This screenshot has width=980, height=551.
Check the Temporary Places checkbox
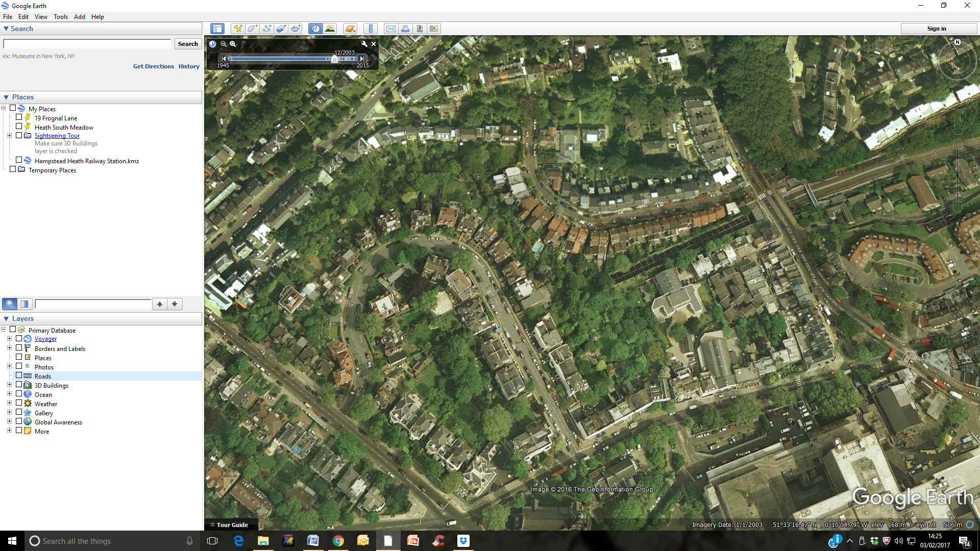(x=13, y=169)
